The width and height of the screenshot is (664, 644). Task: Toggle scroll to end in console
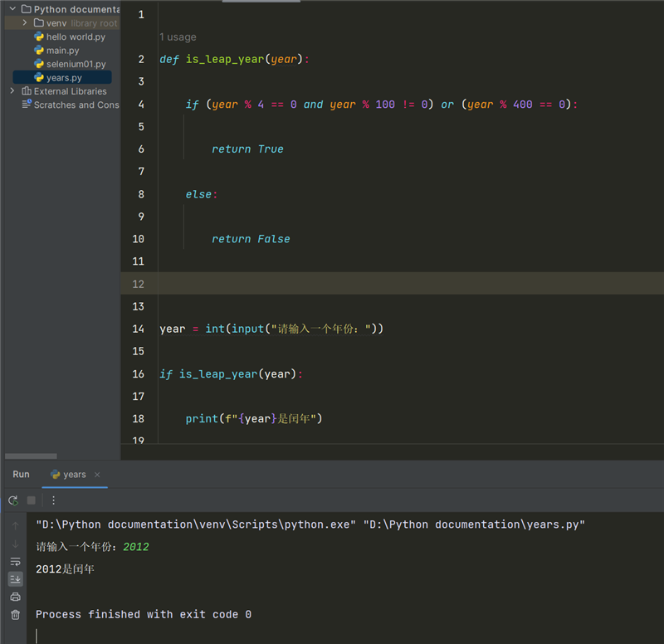(15, 579)
